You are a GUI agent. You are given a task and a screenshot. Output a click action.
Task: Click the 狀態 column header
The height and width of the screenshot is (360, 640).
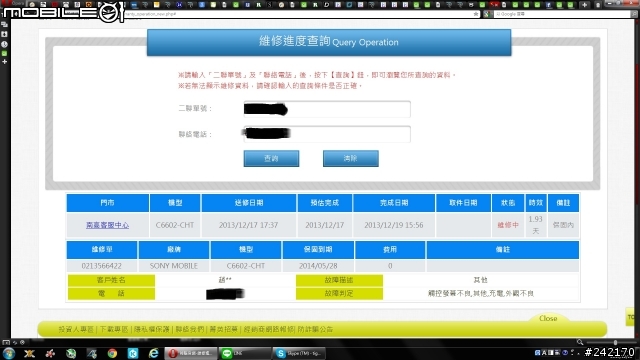508,203
